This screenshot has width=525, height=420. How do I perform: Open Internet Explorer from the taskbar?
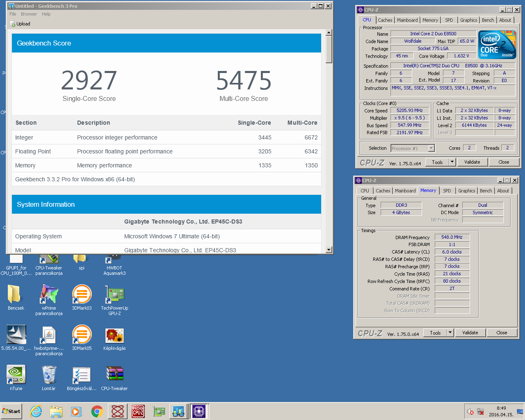pos(36,411)
